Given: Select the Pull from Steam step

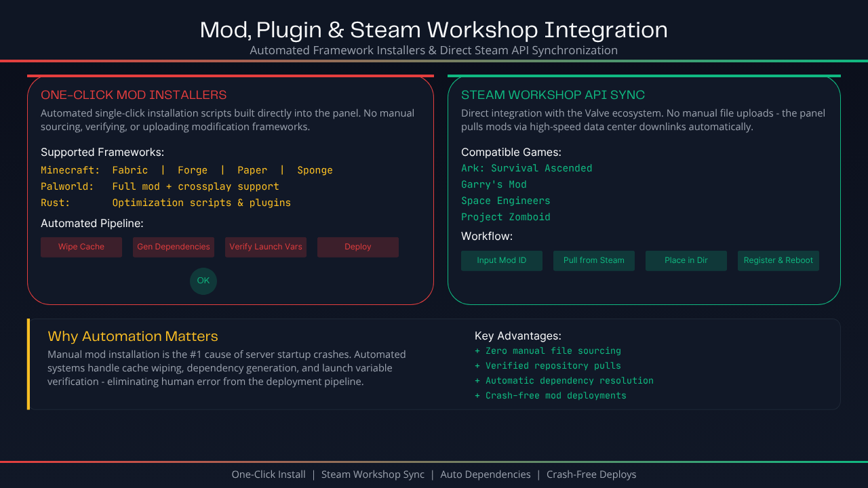Looking at the screenshot, I should click(x=594, y=260).
